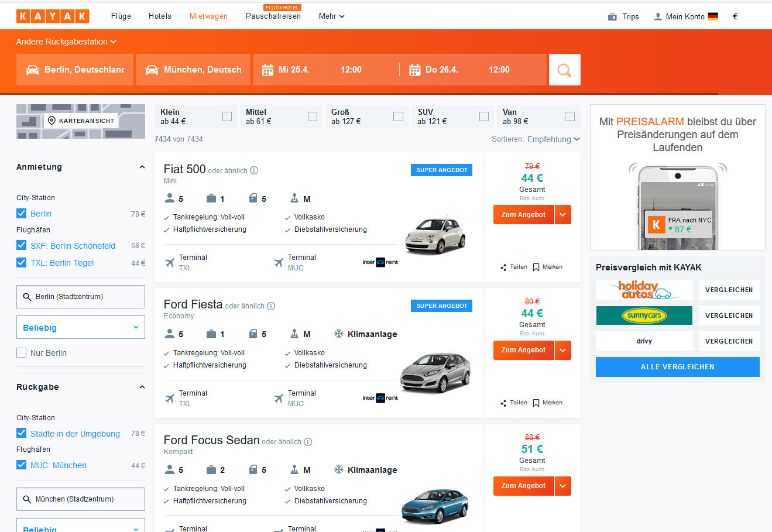Click magnifier icon in München (Stadtzentrum) field
Image resolution: width=772 pixels, height=532 pixels.
click(27, 499)
